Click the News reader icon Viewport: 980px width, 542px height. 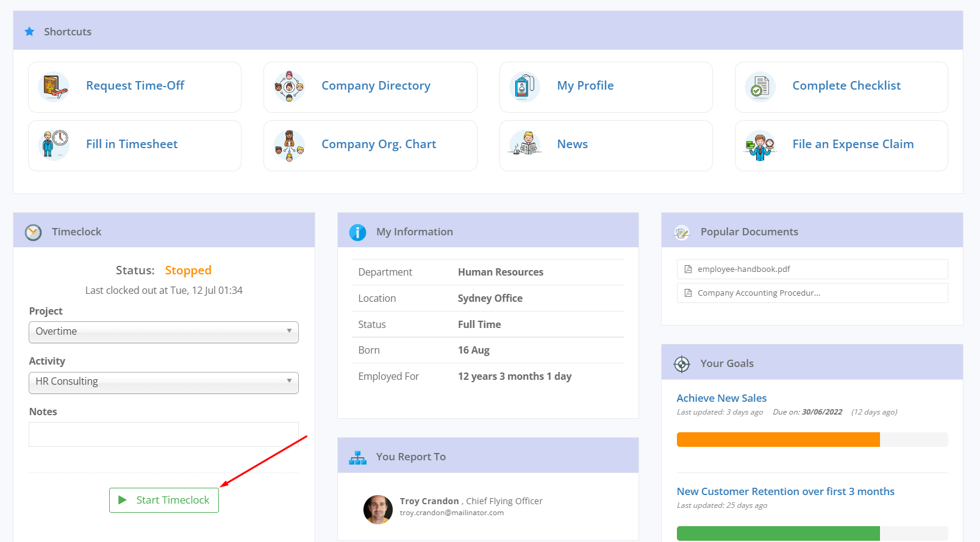click(x=524, y=144)
